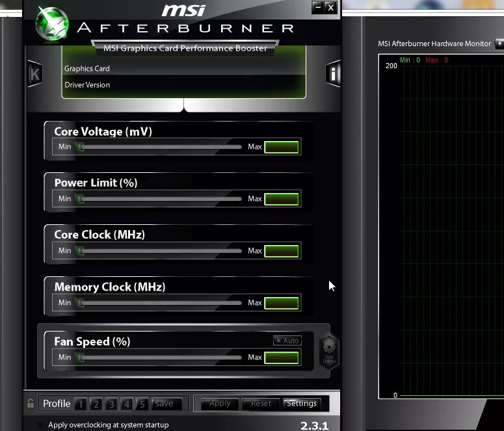Click the Power Limit value field
The height and width of the screenshot is (431, 504).
tap(282, 199)
